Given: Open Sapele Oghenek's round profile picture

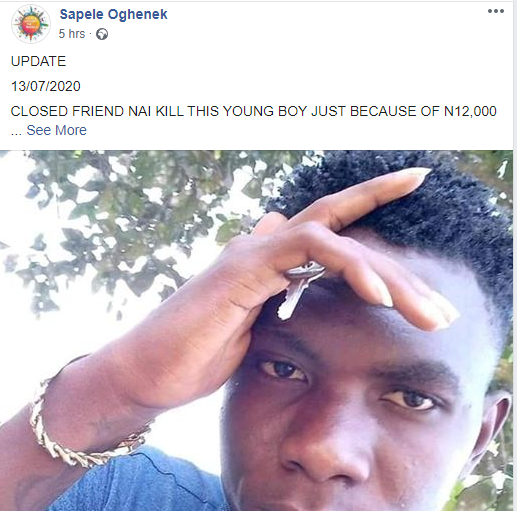Looking at the screenshot, I should pyautogui.click(x=31, y=24).
